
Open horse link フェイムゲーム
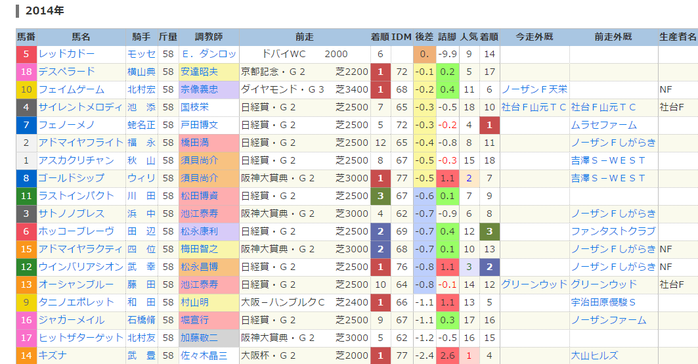[71, 89]
